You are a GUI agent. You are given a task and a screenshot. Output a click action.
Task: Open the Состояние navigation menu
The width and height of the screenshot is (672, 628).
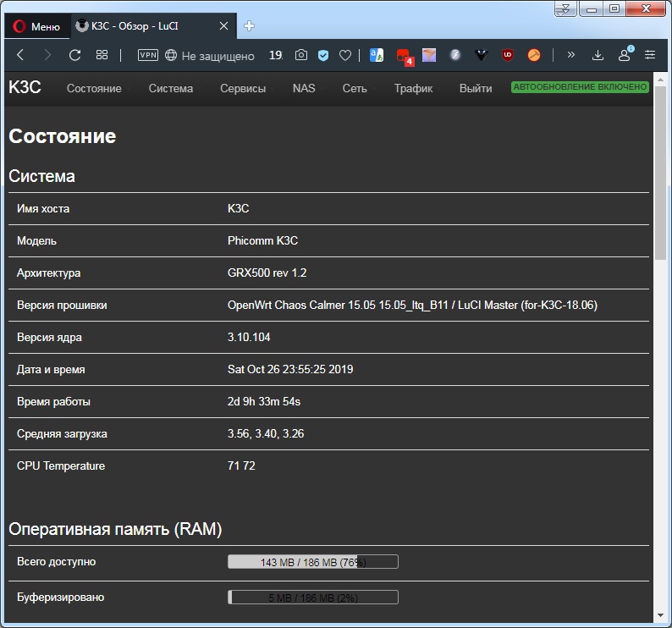coord(94,88)
